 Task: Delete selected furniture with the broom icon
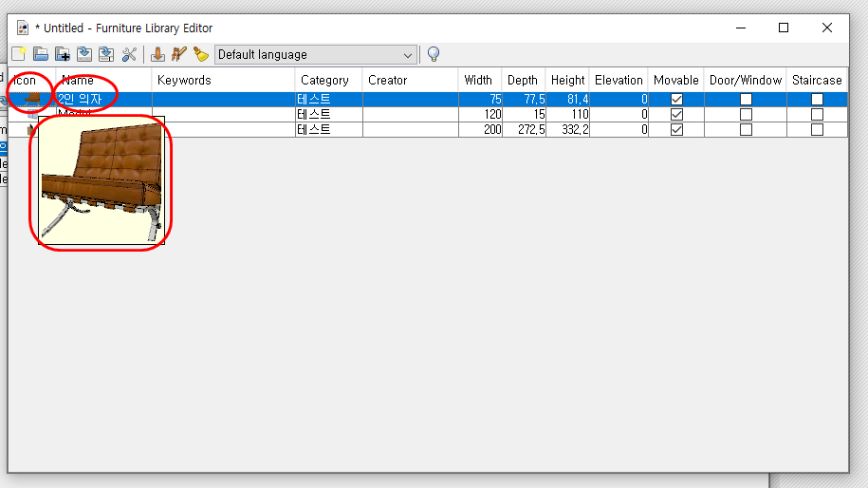[201, 54]
